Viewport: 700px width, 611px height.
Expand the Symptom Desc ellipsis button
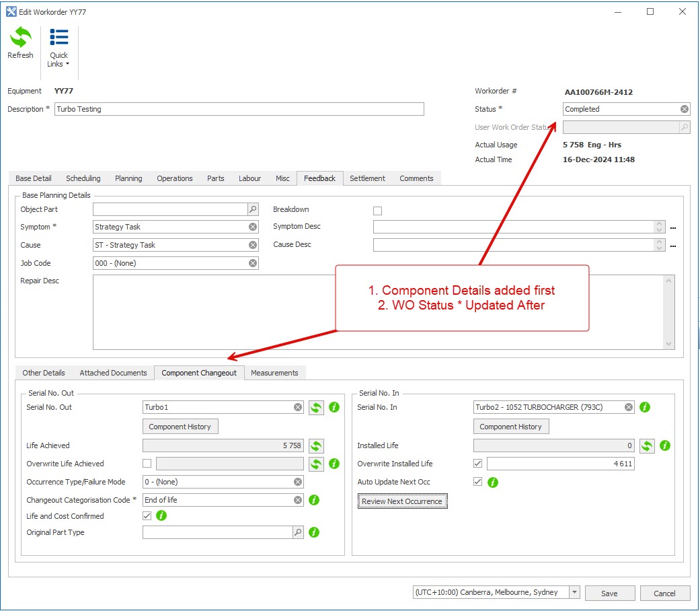tap(672, 227)
